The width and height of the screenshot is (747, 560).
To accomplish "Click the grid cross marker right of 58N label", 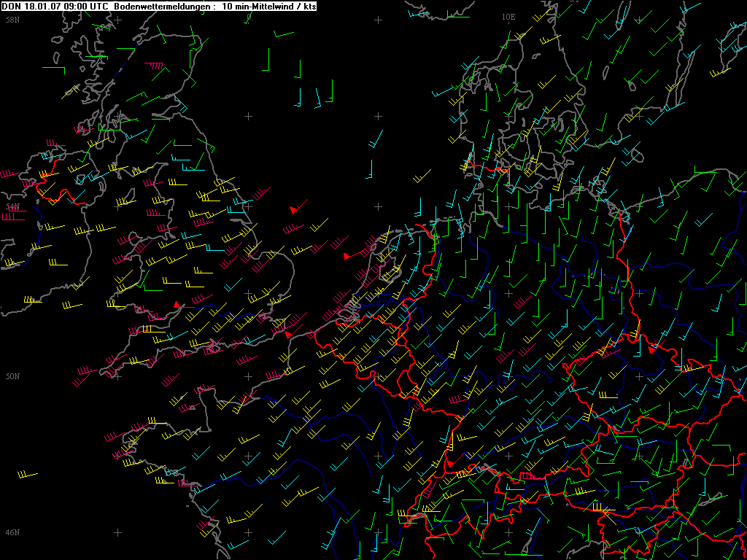I will coord(117,20).
